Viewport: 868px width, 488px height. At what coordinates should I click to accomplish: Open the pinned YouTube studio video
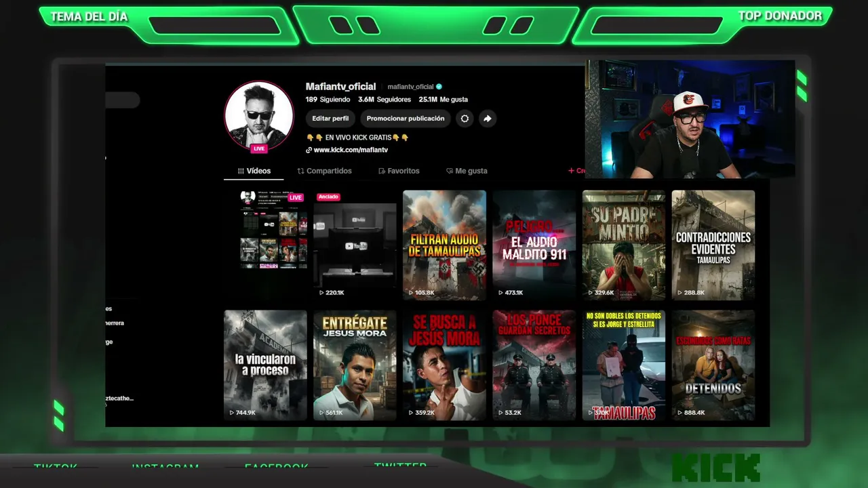355,245
